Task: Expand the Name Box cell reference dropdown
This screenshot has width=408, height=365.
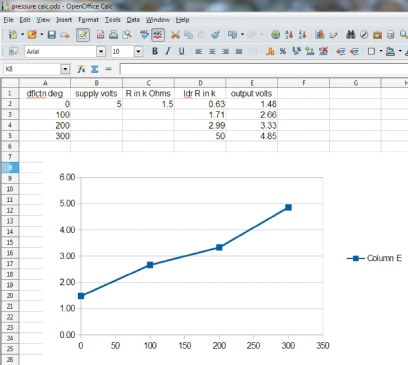Action: tap(65, 69)
